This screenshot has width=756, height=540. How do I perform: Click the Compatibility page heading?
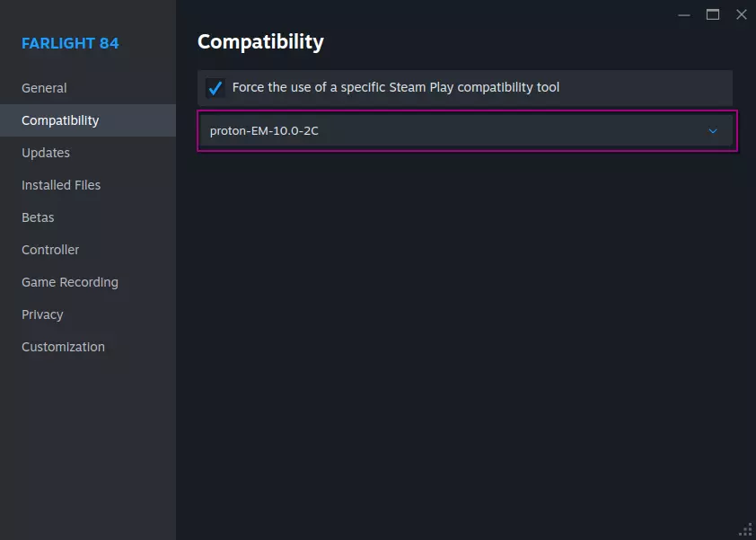tap(260, 41)
